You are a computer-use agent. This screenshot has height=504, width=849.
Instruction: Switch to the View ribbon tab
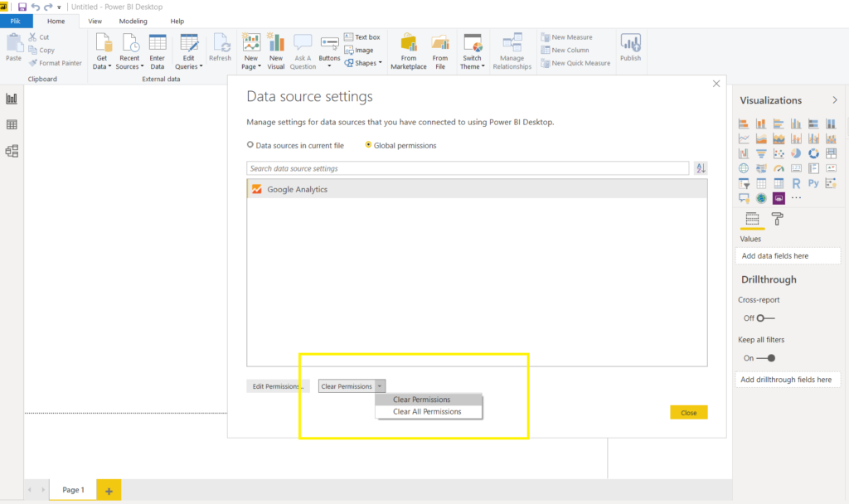coord(95,21)
